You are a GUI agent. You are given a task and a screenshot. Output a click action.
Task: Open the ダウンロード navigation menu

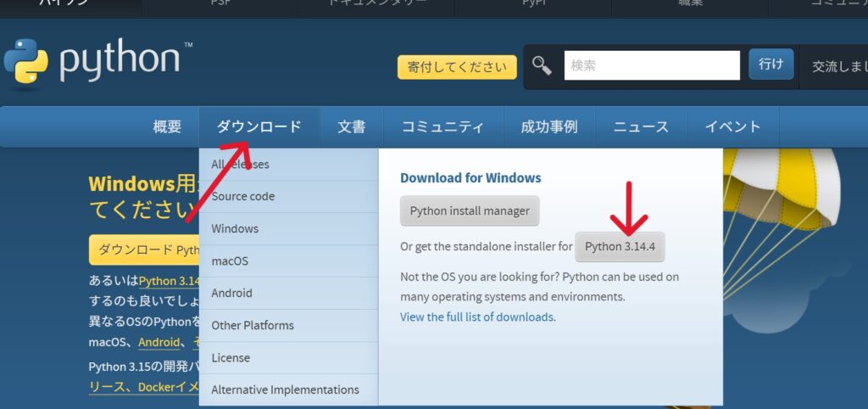(x=259, y=127)
